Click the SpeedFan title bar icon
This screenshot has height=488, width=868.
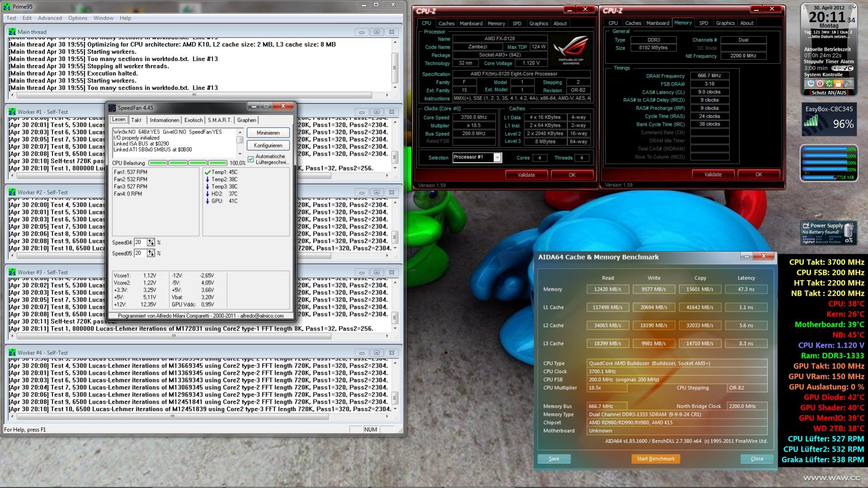pyautogui.click(x=112, y=108)
